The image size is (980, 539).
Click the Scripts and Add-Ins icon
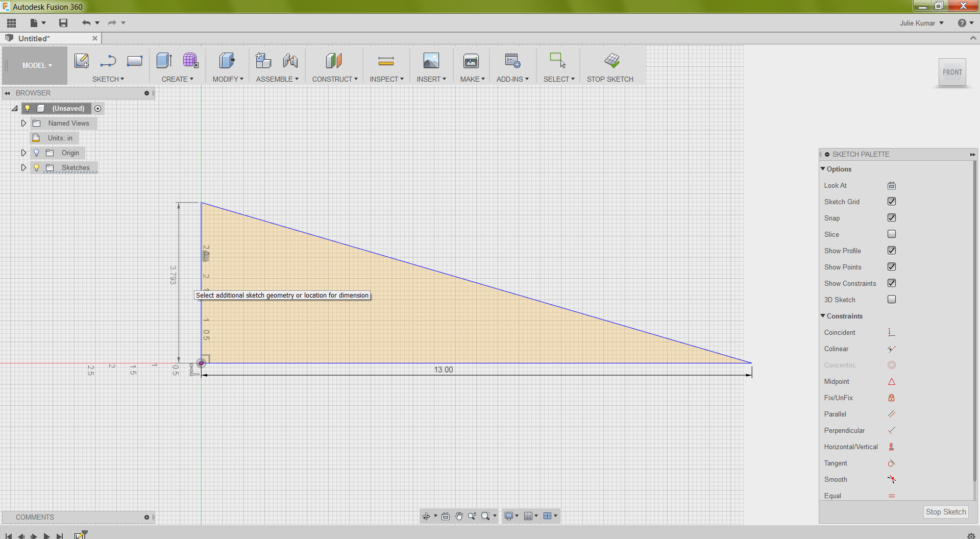tap(512, 61)
